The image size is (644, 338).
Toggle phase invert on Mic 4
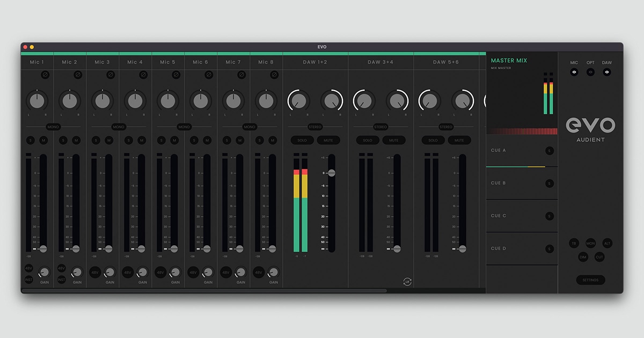click(x=143, y=75)
